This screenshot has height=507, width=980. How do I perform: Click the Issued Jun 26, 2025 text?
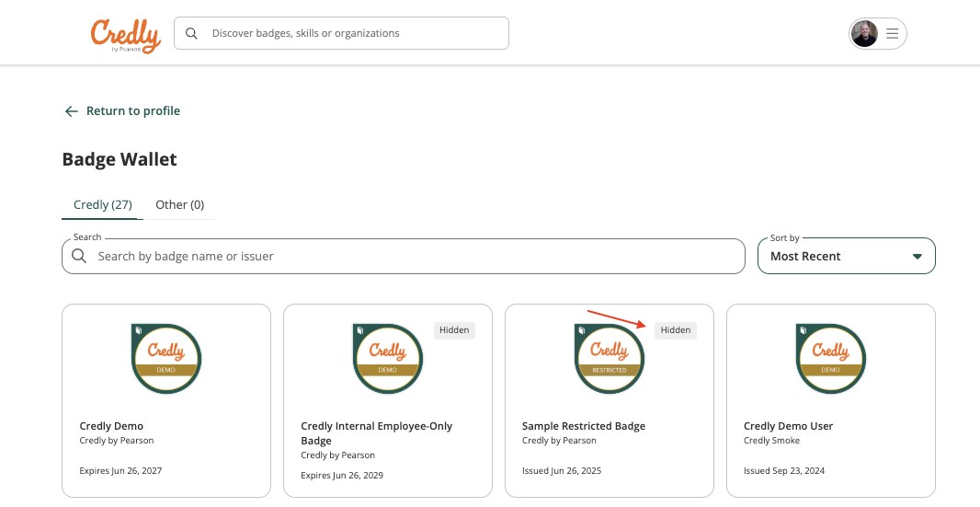[x=562, y=471]
